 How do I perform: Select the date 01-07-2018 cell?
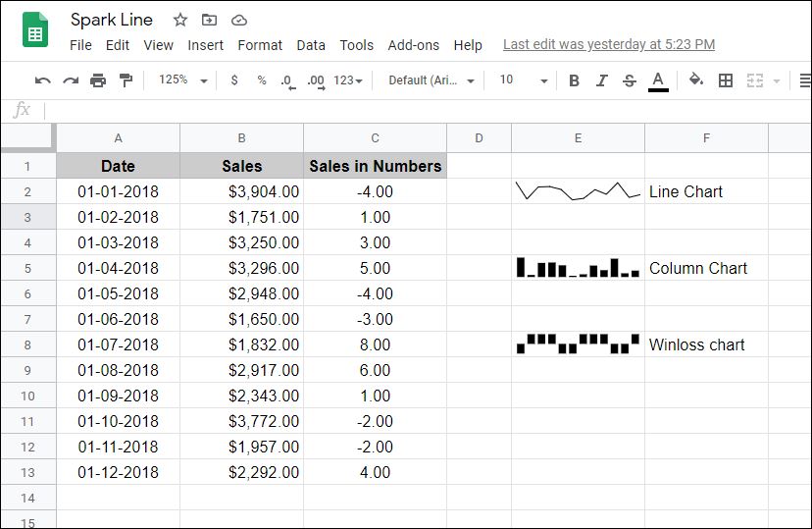[x=118, y=344]
